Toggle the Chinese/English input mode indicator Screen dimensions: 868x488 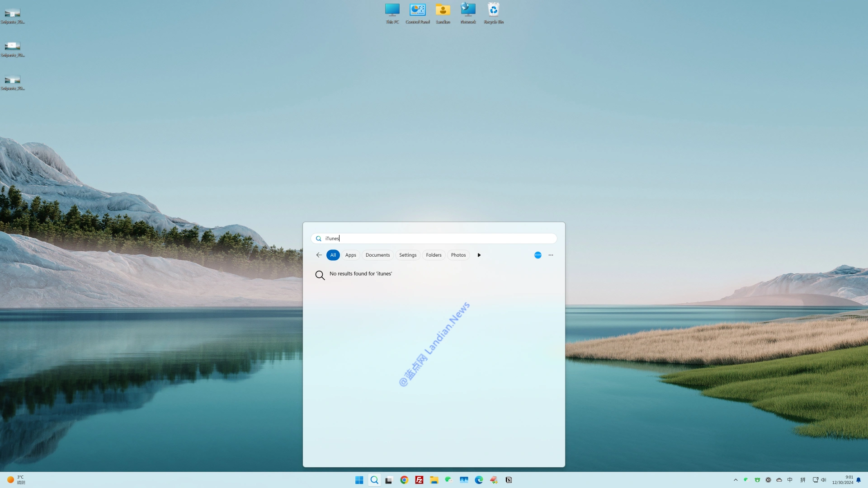coord(790,480)
